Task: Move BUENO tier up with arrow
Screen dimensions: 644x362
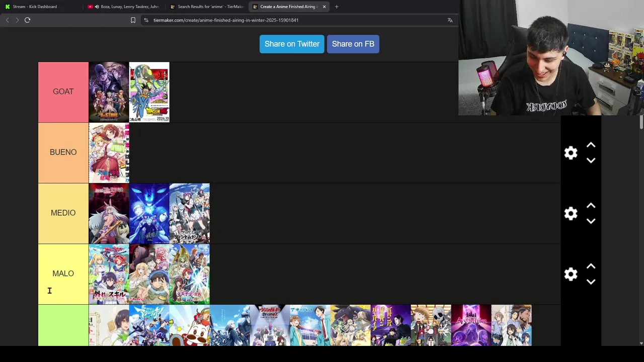Action: (591, 145)
